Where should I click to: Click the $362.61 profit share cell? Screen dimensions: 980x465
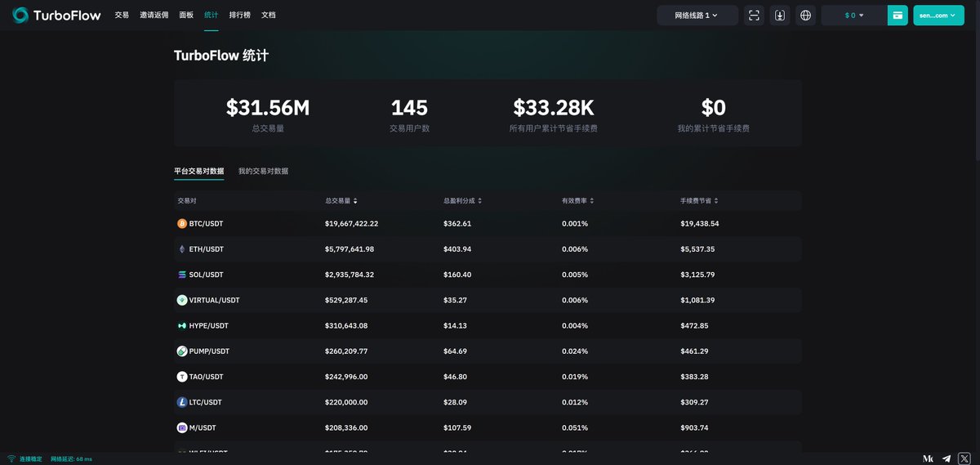click(x=457, y=223)
